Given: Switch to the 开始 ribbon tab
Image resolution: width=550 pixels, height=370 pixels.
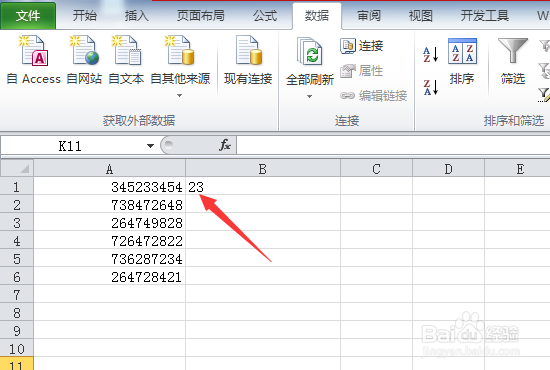Looking at the screenshot, I should (85, 16).
